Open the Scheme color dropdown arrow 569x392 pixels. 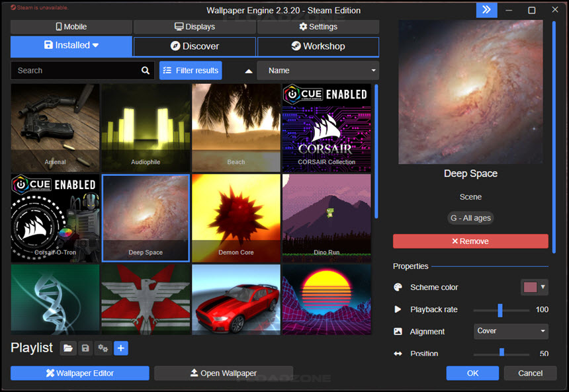(543, 287)
